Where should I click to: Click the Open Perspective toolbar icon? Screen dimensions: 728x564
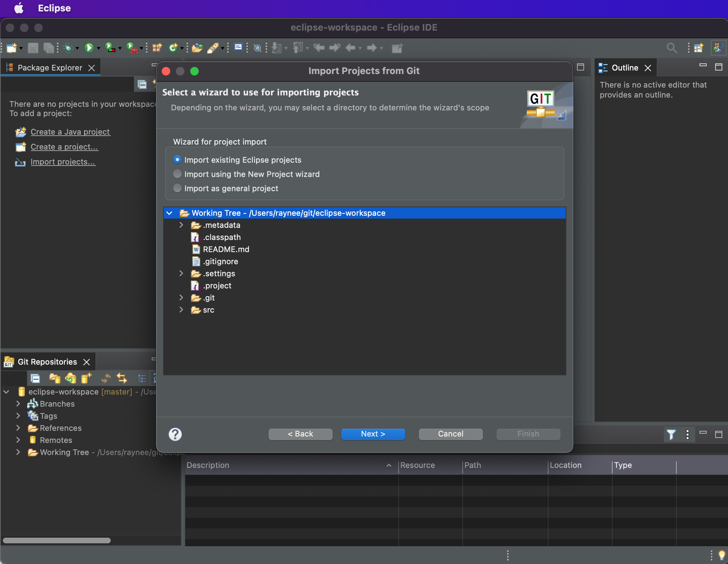point(698,48)
